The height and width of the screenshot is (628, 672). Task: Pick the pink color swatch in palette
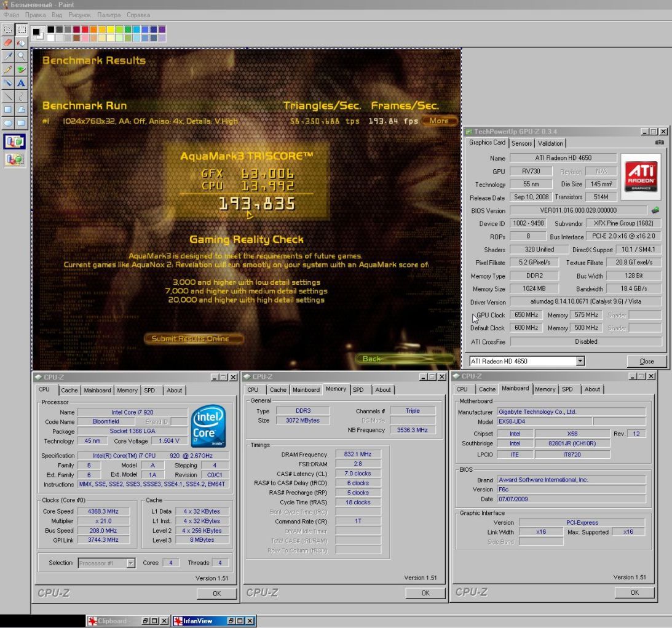point(85,38)
